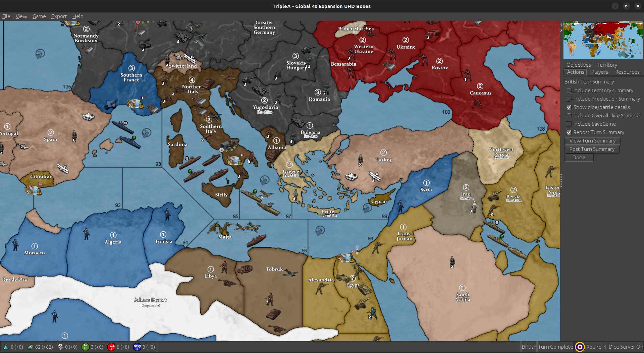Select the infantry unit in Morocco
644x353 pixels.
click(x=15, y=245)
